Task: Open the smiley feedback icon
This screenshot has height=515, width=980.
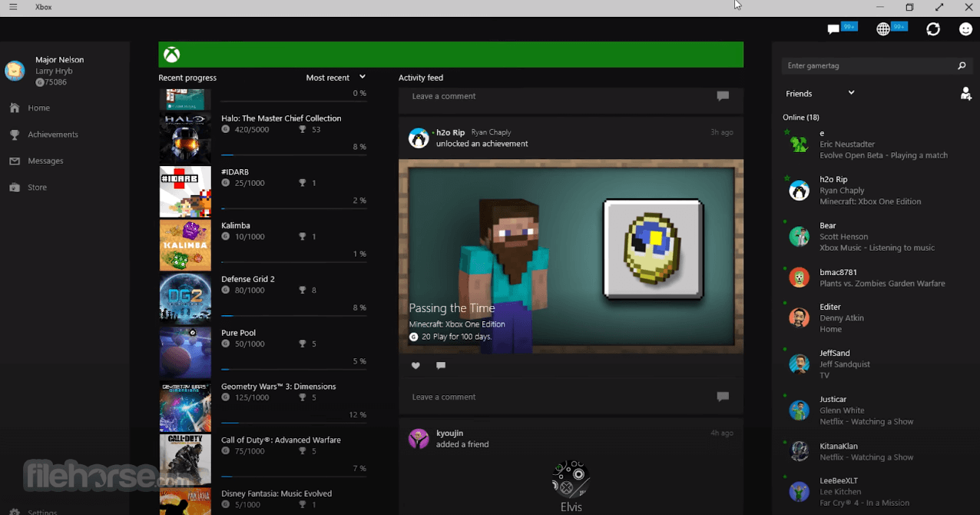Action: (966, 29)
